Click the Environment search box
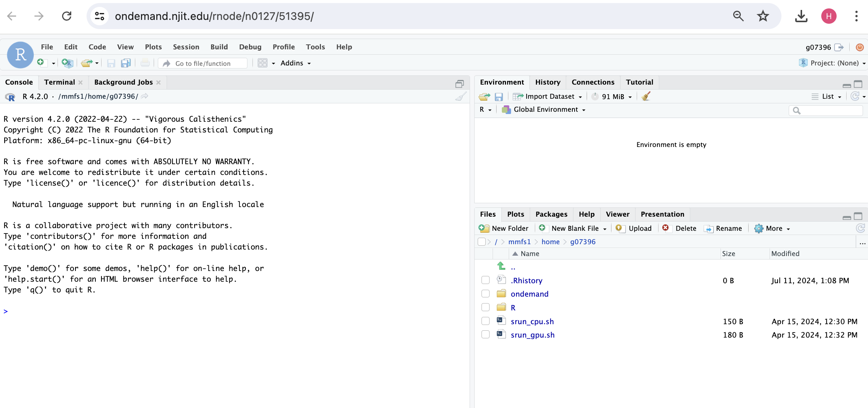Screen dimensions: 868x408 [x=826, y=110]
